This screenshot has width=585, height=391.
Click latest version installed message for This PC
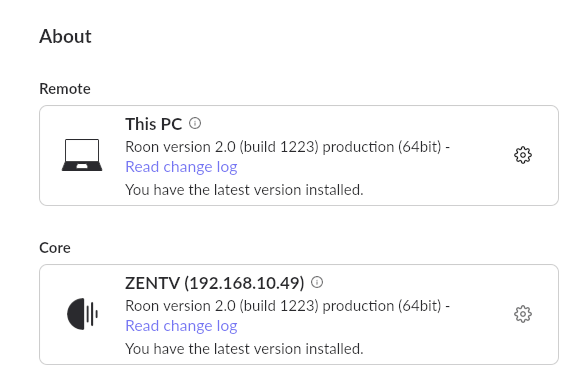pyautogui.click(x=244, y=190)
